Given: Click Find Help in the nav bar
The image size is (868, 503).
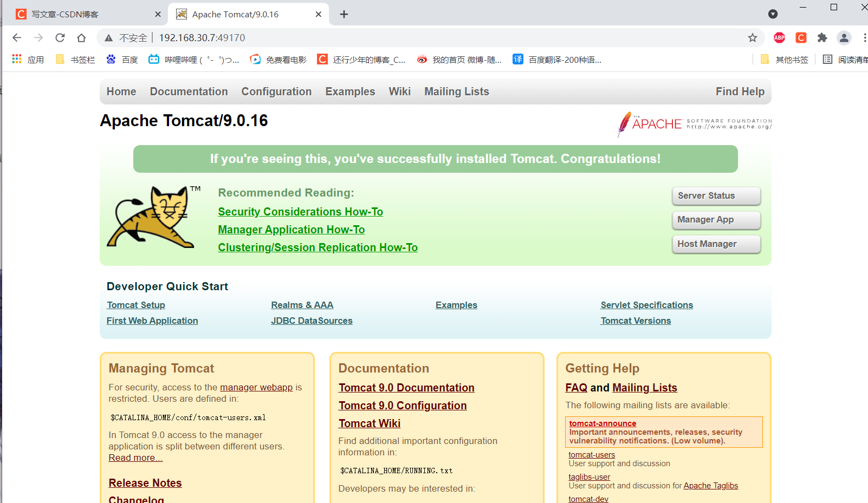Looking at the screenshot, I should pyautogui.click(x=740, y=92).
